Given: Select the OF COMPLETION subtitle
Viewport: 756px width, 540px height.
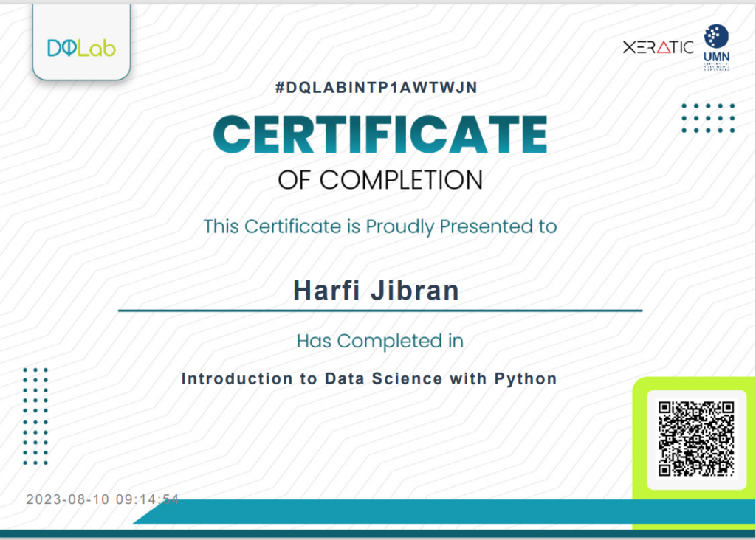Looking at the screenshot, I should coord(380,179).
